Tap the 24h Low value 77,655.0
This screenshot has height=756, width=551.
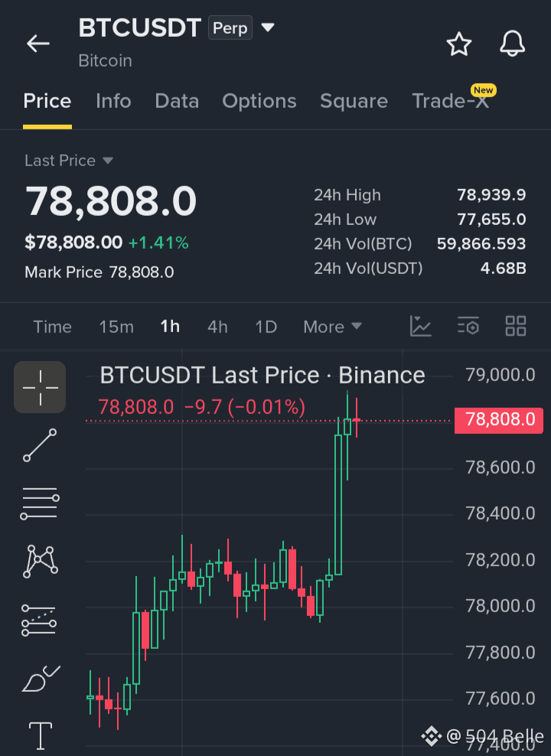pos(491,220)
